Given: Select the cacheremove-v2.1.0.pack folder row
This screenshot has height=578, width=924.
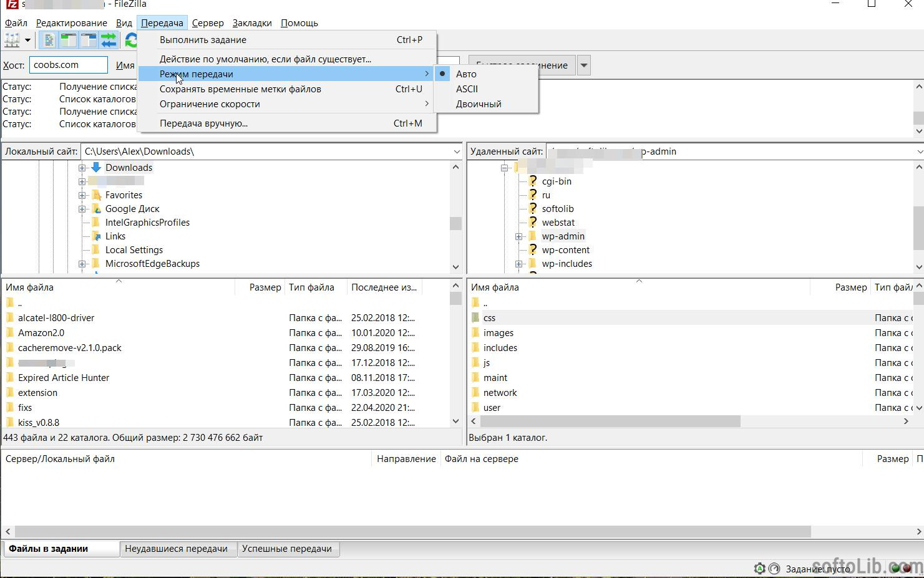Looking at the screenshot, I should pos(225,347).
